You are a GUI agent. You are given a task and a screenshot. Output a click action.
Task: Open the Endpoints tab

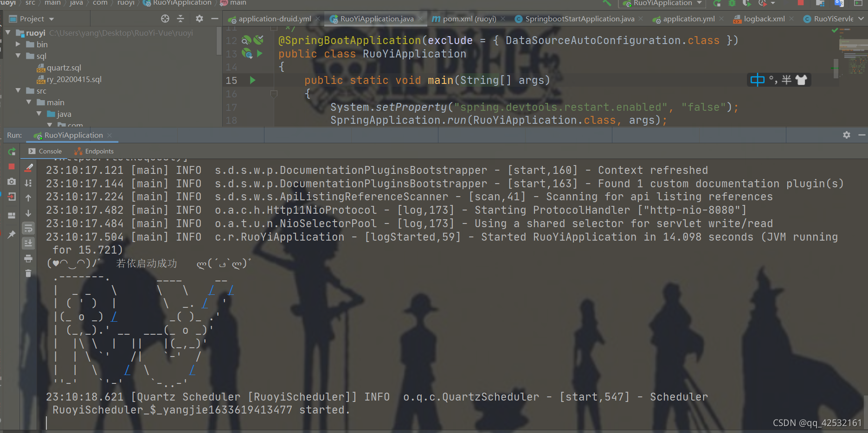pos(94,151)
